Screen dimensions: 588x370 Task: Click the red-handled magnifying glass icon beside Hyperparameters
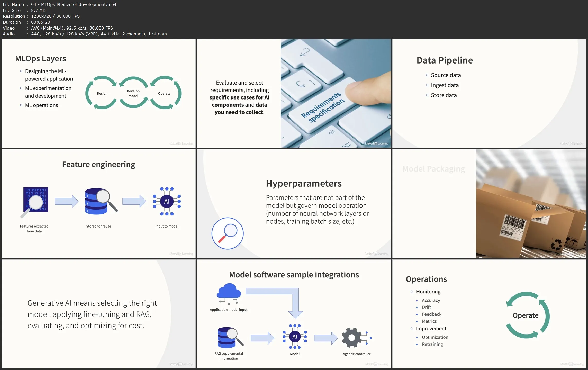tap(227, 233)
